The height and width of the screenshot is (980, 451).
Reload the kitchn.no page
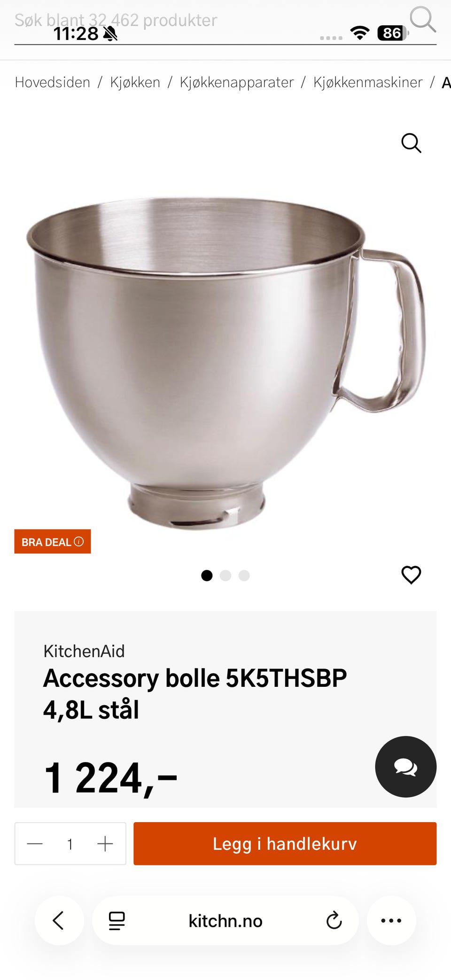334,920
